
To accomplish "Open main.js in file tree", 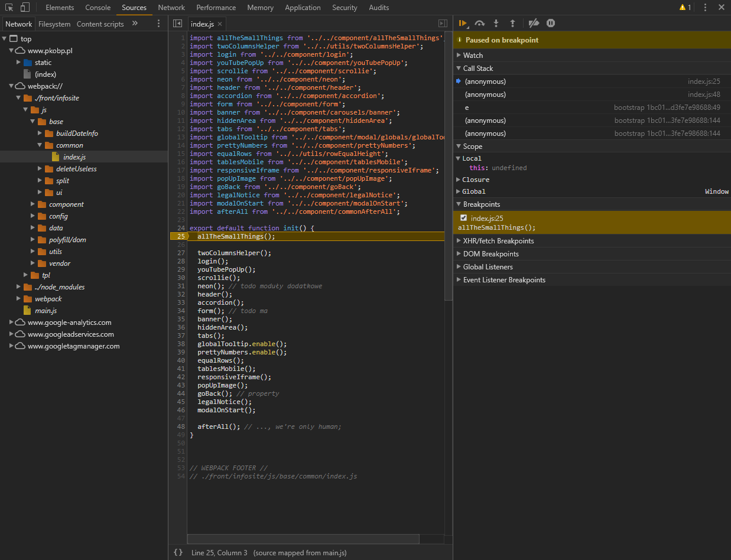I will [x=46, y=311].
